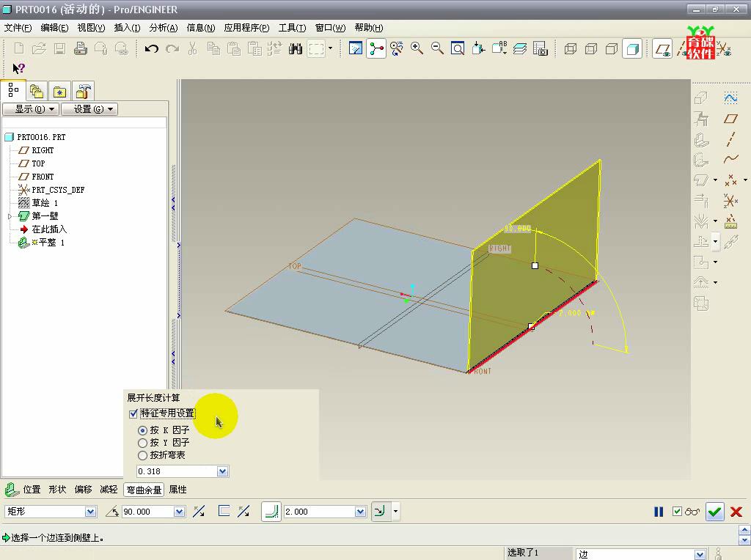Image resolution: width=751 pixels, height=560 pixels.
Task: Open the 插入(I) menu
Action: tap(128, 28)
